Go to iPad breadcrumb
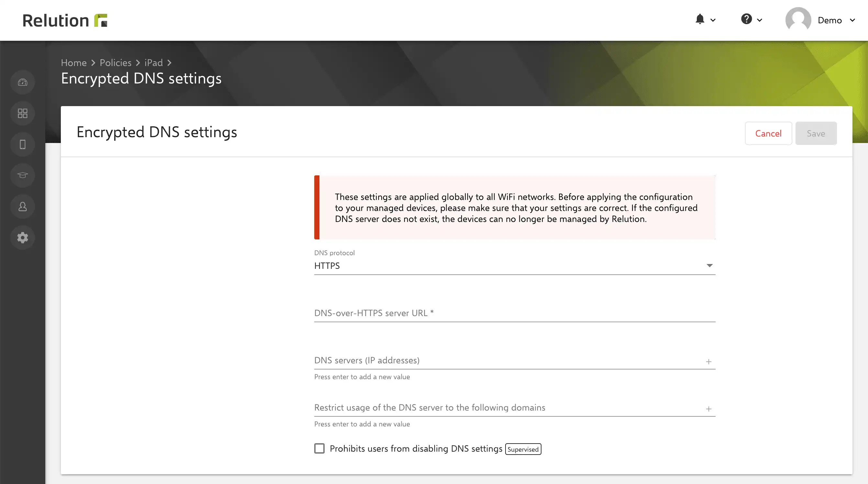 click(154, 63)
